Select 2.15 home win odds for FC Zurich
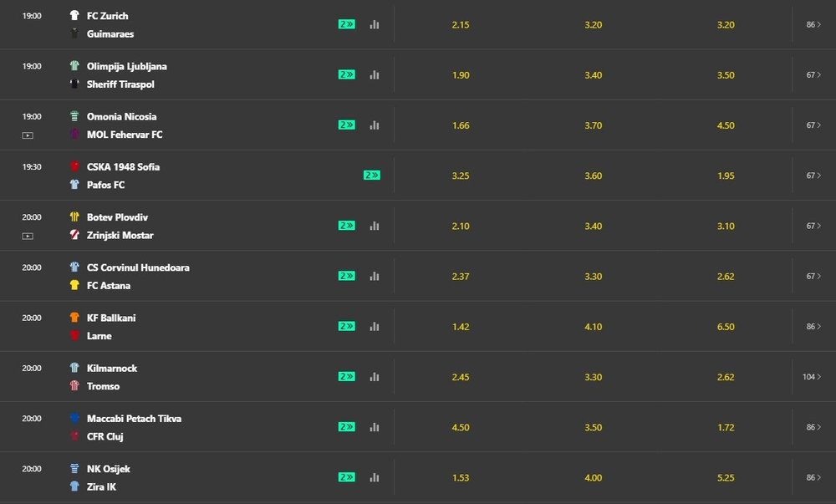The image size is (836, 504). tap(460, 25)
